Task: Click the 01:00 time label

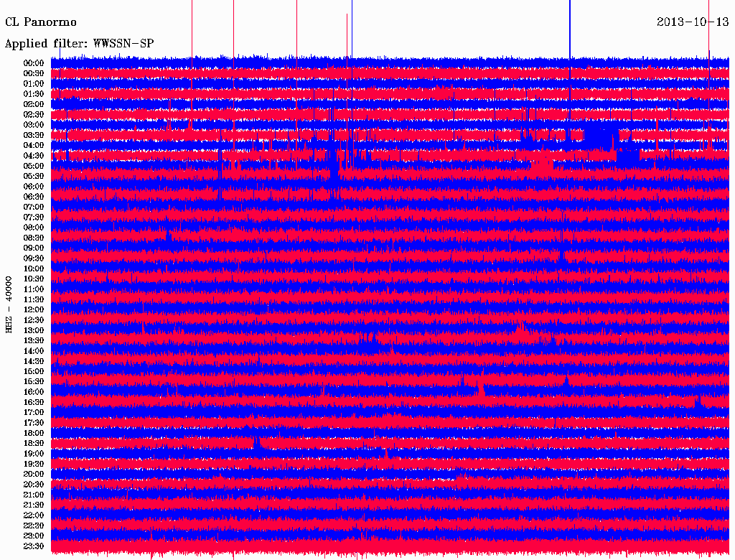Action: [33, 84]
